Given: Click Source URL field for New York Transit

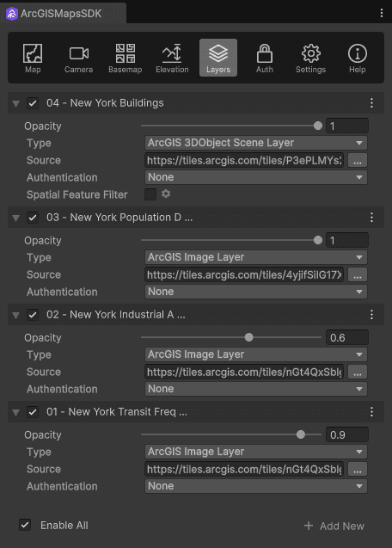Looking at the screenshot, I should tap(244, 469).
